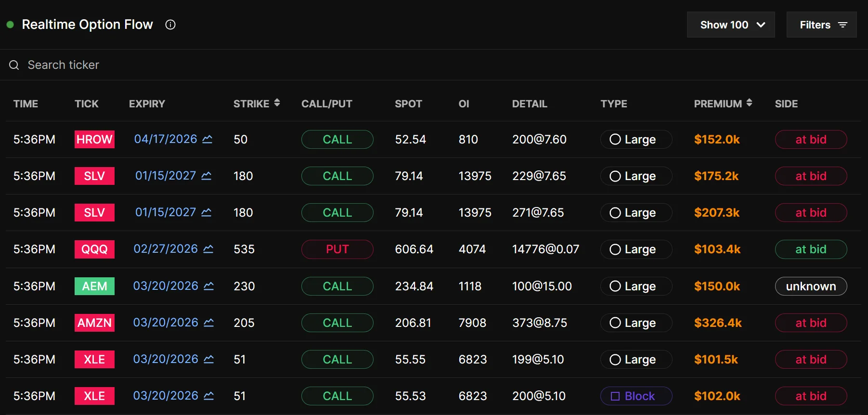Open chart icon for QQQ 02/27/2026
868x415 pixels.
(208, 249)
